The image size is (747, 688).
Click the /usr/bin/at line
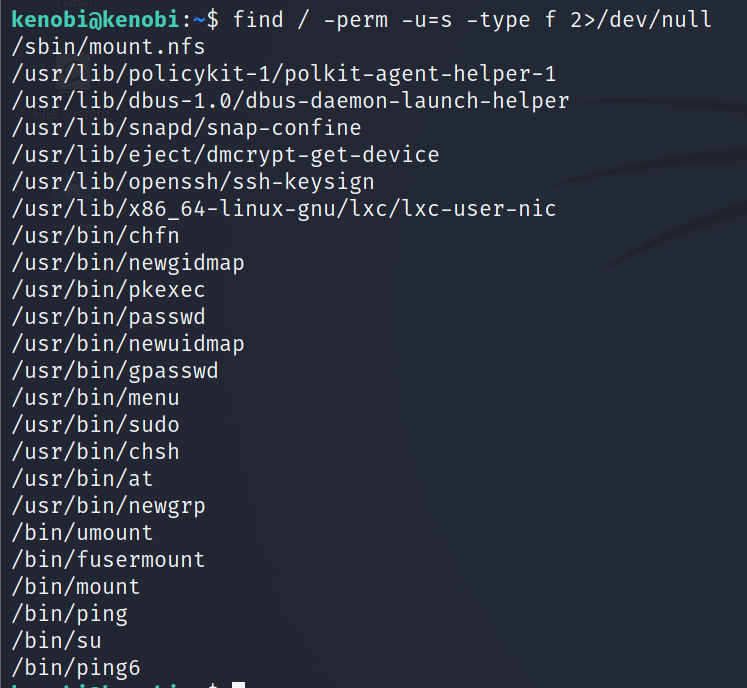point(83,479)
